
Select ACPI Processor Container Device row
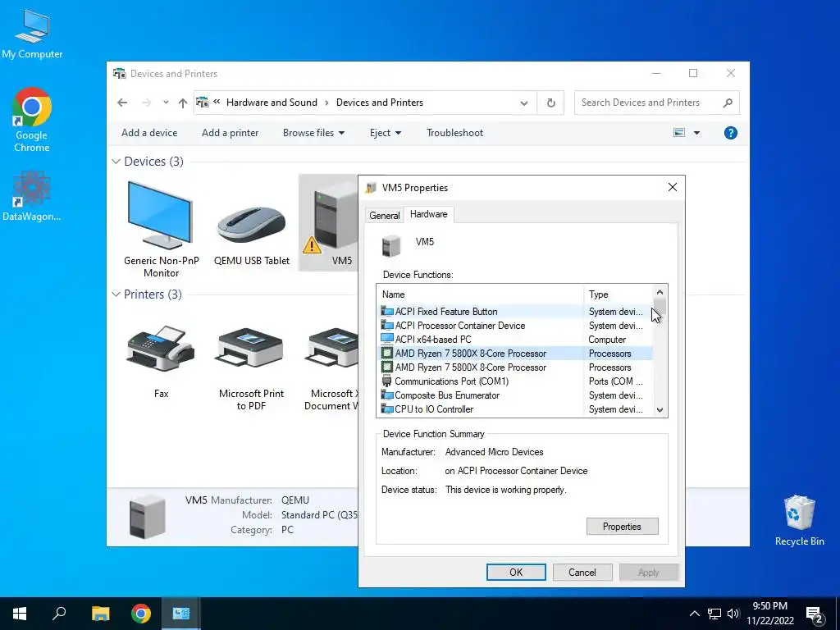point(515,325)
